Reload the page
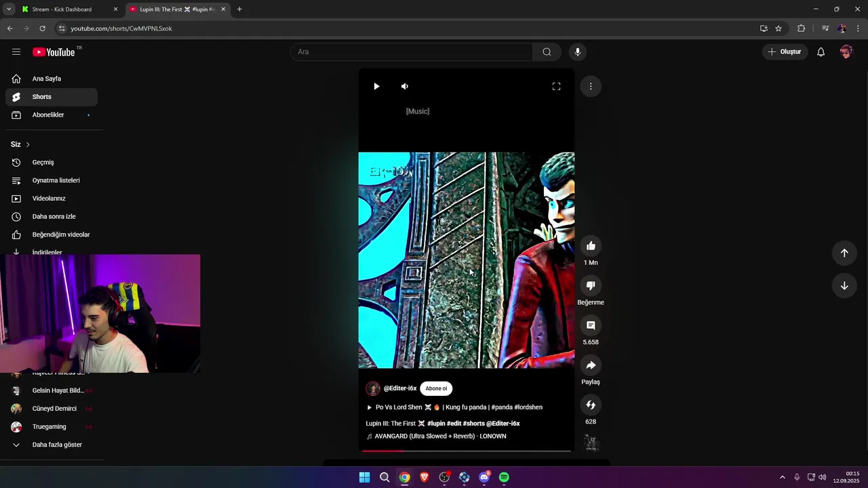The height and width of the screenshot is (488, 868). [x=42, y=28]
